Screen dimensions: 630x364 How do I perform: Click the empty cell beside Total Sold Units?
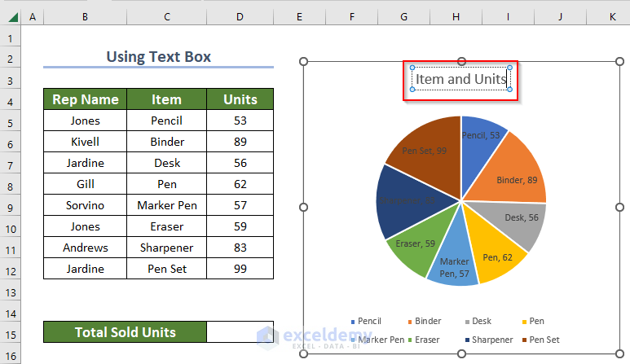[240, 331]
